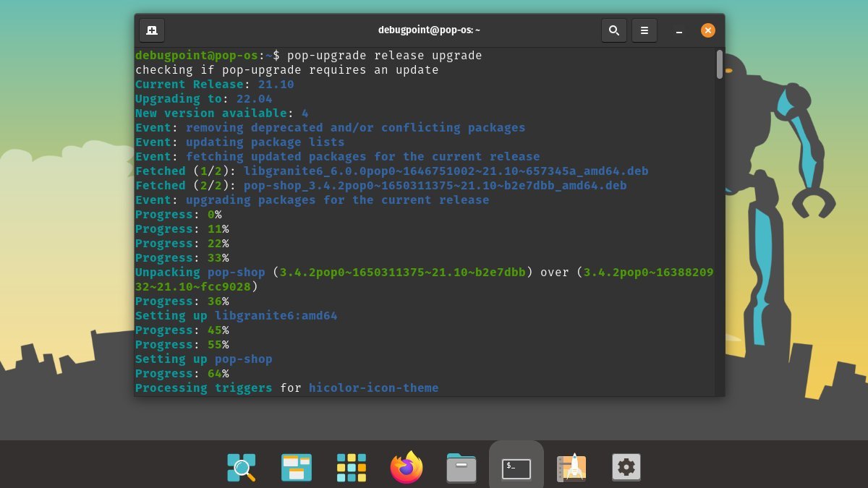
Task: Click the debugpoint@pop-os window title
Action: [429, 30]
